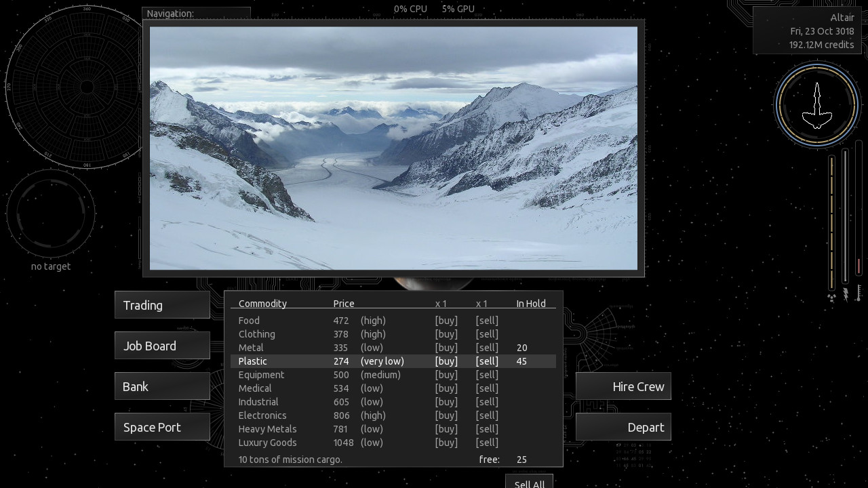Go to the Bank
This screenshot has width=868, height=488.
pos(162,386)
